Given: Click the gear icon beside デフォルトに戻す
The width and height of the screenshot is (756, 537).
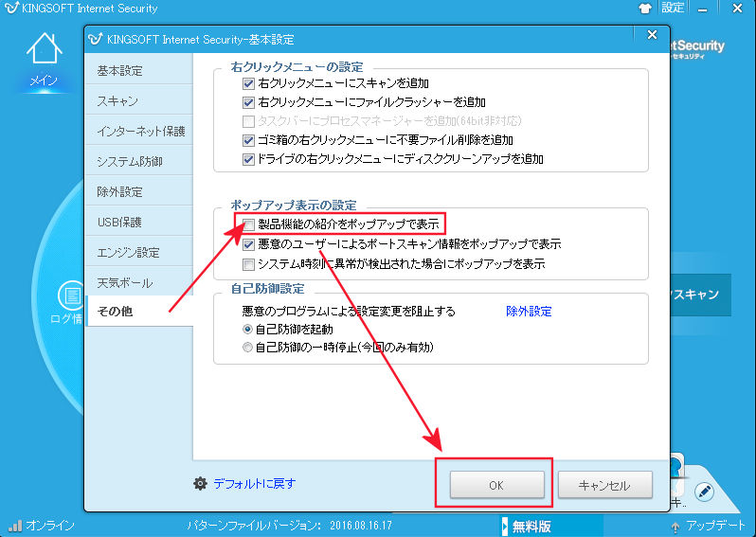Looking at the screenshot, I should [x=200, y=484].
